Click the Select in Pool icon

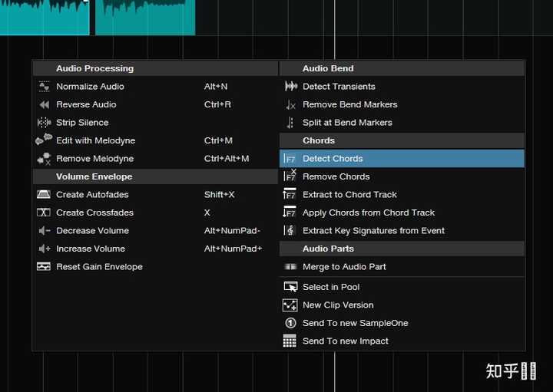290,287
